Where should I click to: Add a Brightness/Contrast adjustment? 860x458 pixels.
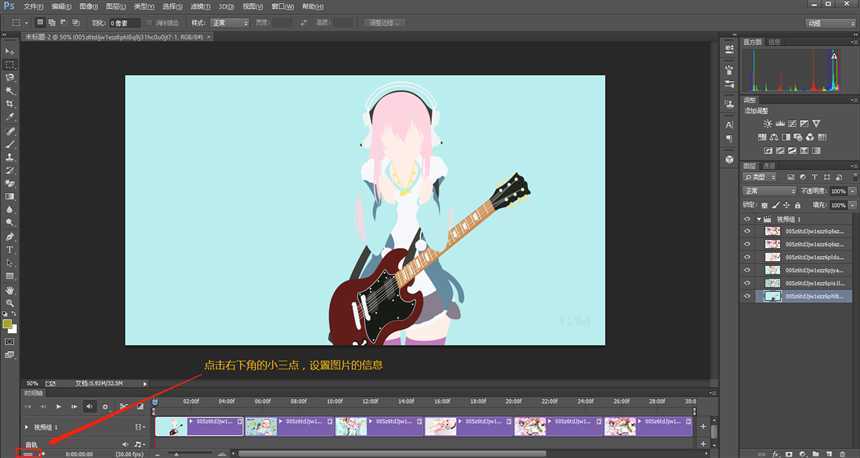[x=767, y=123]
